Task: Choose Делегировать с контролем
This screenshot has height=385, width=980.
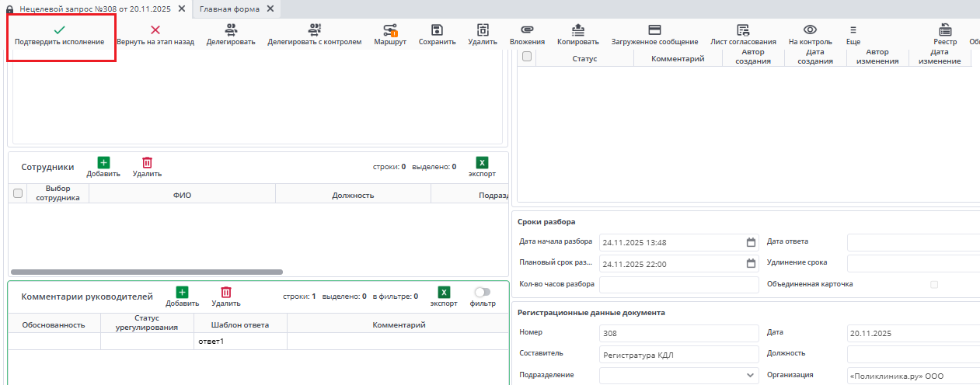Action: [x=315, y=35]
